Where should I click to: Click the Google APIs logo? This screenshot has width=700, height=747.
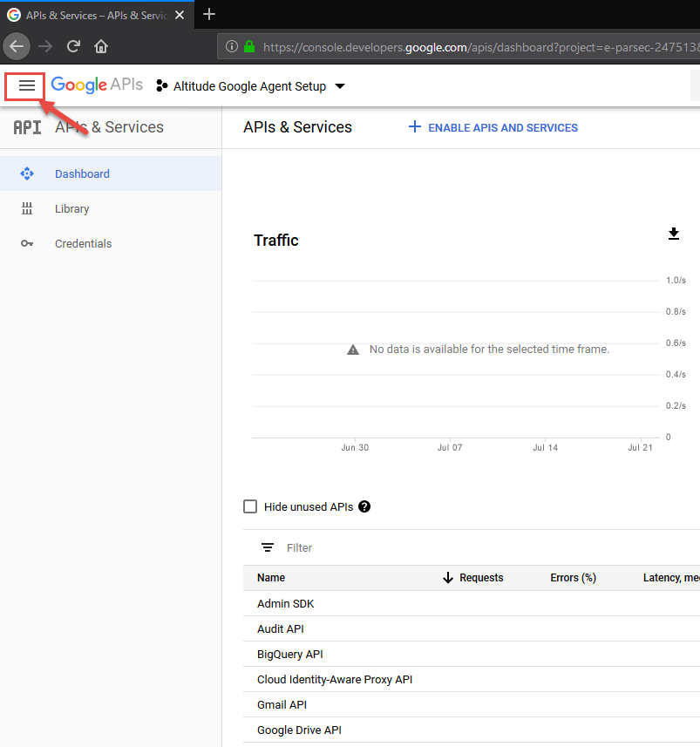[97, 85]
